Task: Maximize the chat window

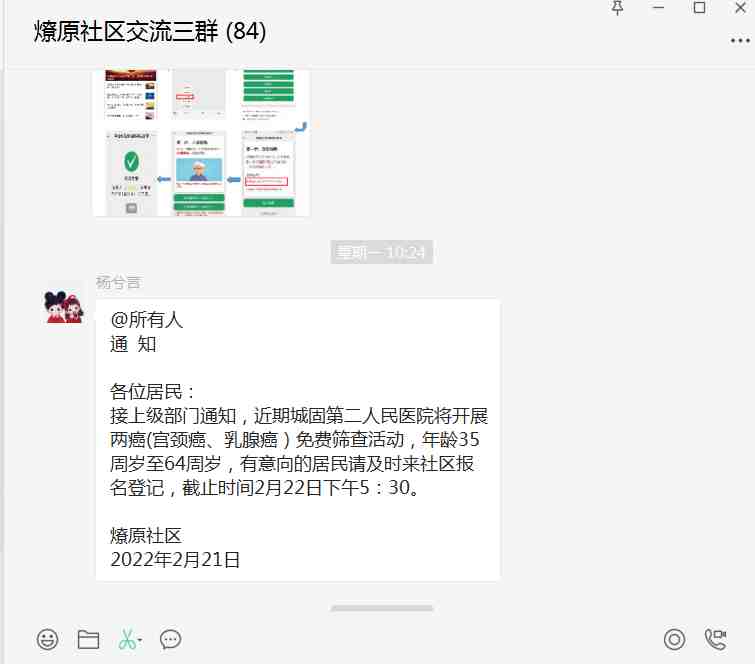Action: 699,8
